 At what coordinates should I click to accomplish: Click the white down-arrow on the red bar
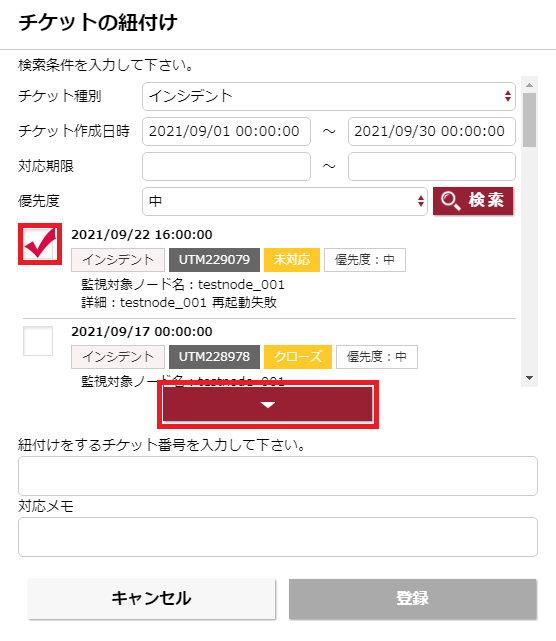click(x=268, y=405)
